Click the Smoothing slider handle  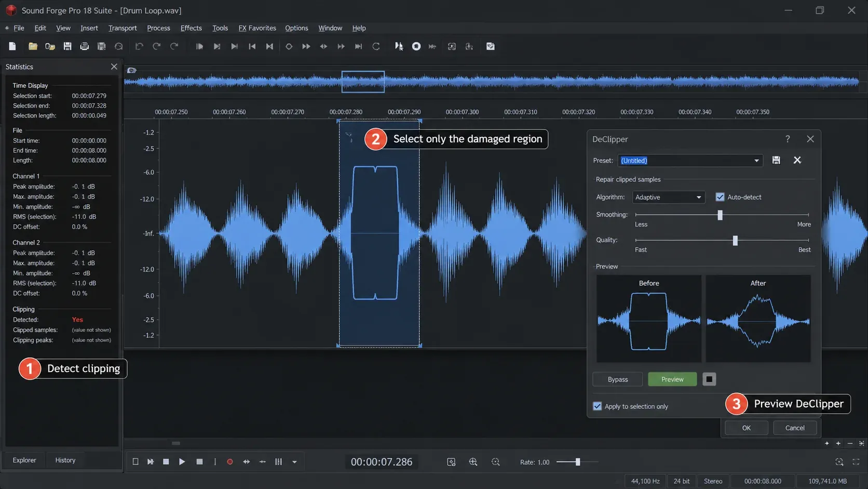[x=720, y=215]
